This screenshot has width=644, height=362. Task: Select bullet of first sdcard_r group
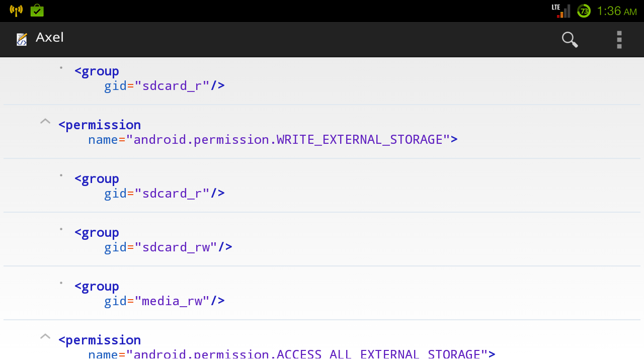point(61,67)
